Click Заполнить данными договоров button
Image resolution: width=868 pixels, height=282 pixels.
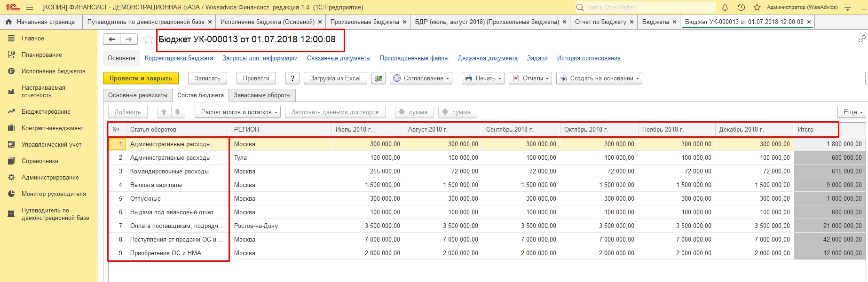[335, 112]
